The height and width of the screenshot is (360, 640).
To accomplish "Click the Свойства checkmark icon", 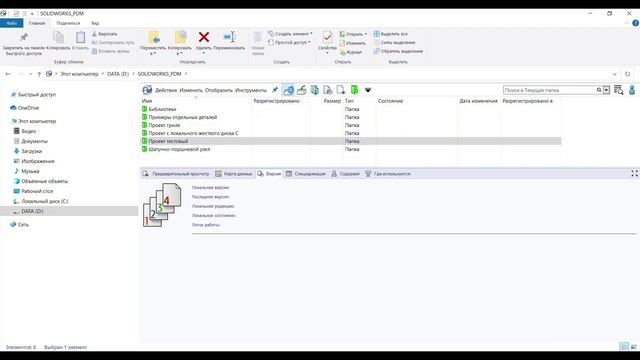I will (x=327, y=38).
